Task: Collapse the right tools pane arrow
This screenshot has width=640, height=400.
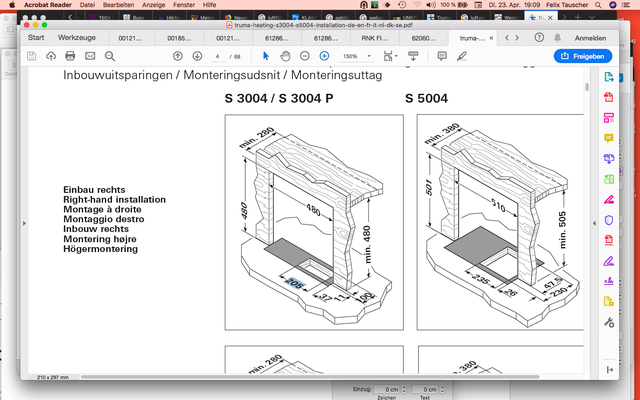Action: click(594, 223)
